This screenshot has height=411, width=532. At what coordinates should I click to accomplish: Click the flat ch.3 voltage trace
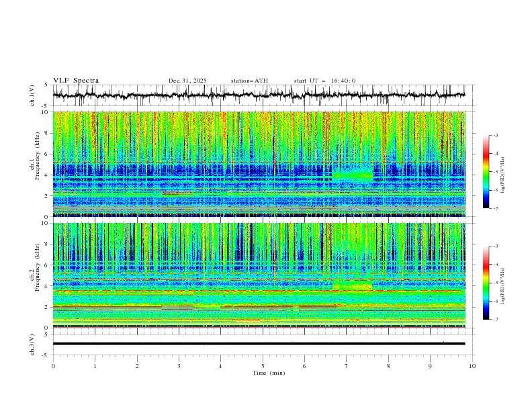point(259,344)
